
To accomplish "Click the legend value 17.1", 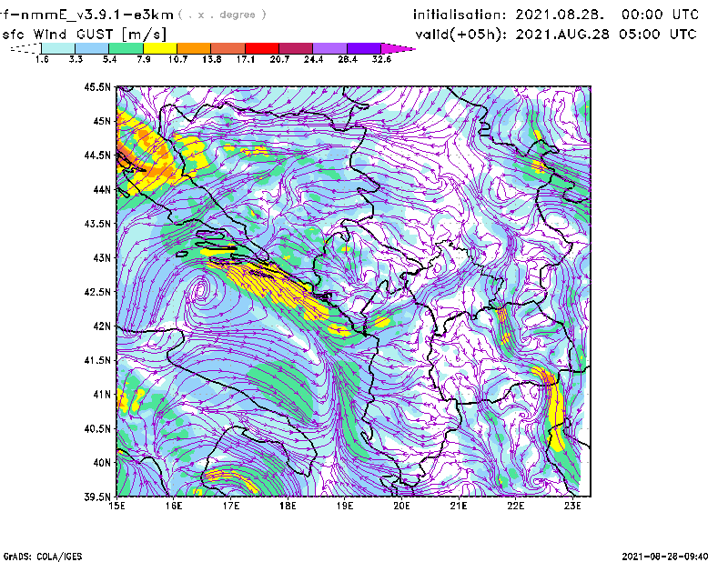I will [x=246, y=59].
